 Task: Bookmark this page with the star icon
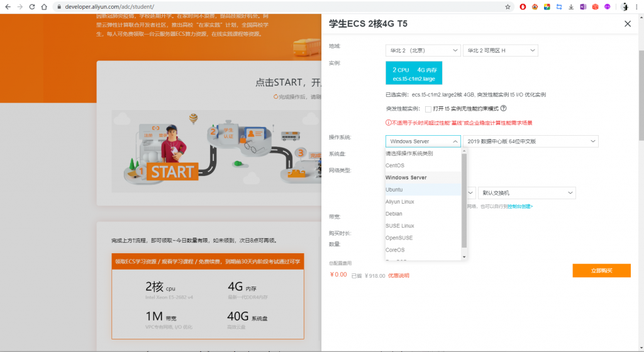pos(508,7)
